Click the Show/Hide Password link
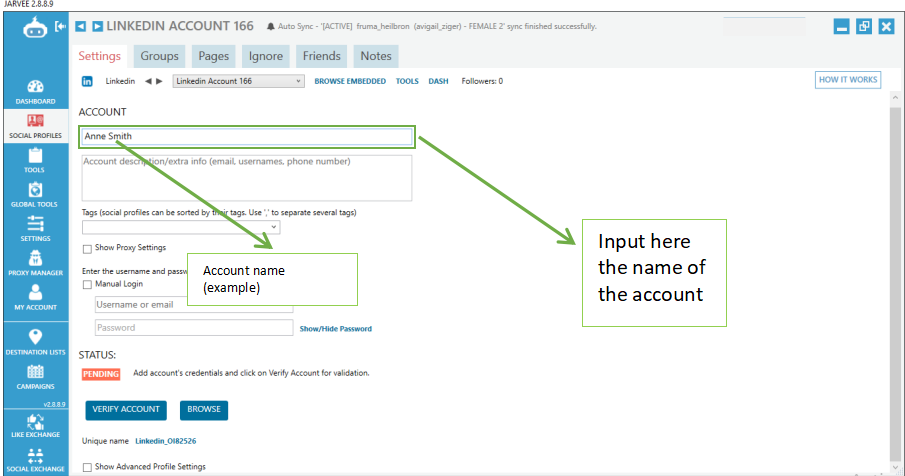Viewport: 905px width, 476px height. 335,329
